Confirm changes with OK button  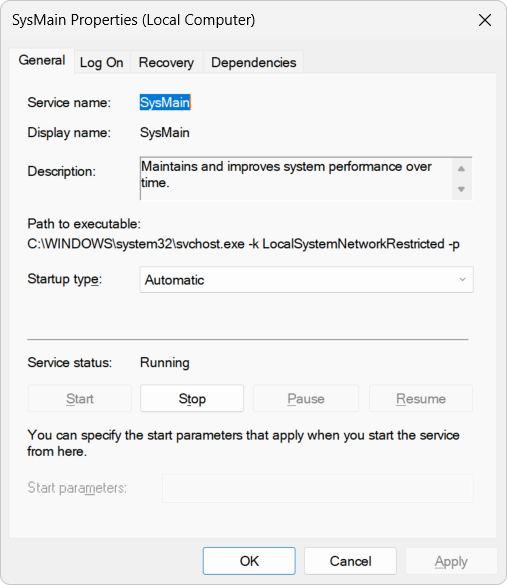click(x=249, y=561)
